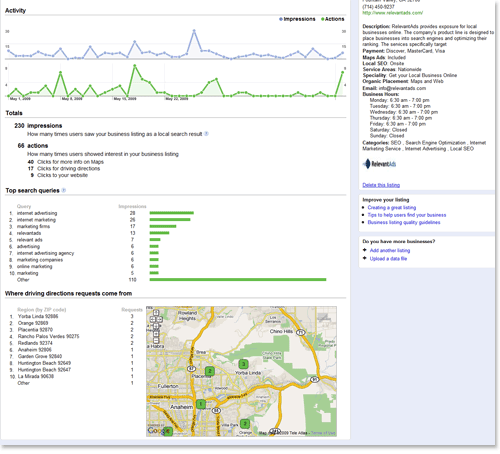Viewport: 500px width, 454px height.
Task: Select map marker 3 above Yorba Linda
Action: (x=244, y=364)
